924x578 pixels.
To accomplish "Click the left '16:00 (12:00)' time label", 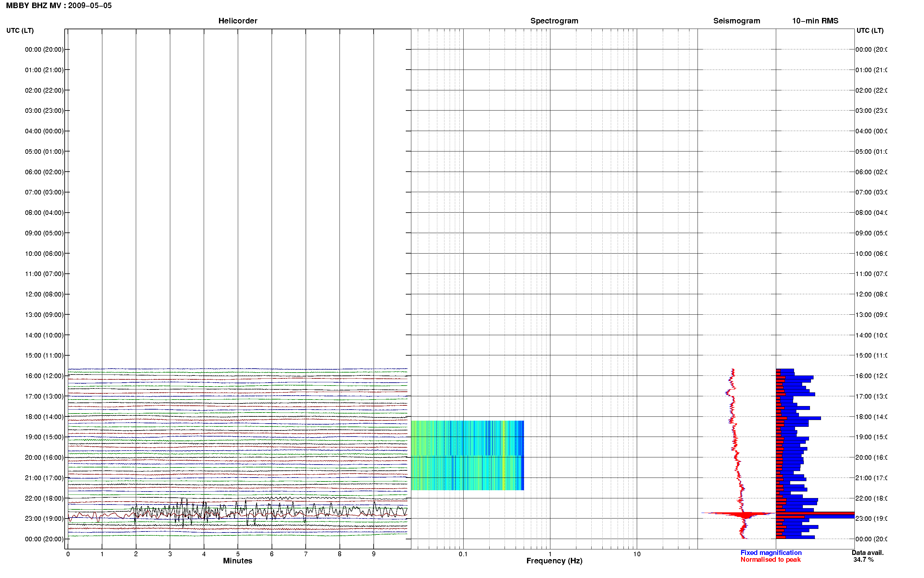I will point(44,376).
